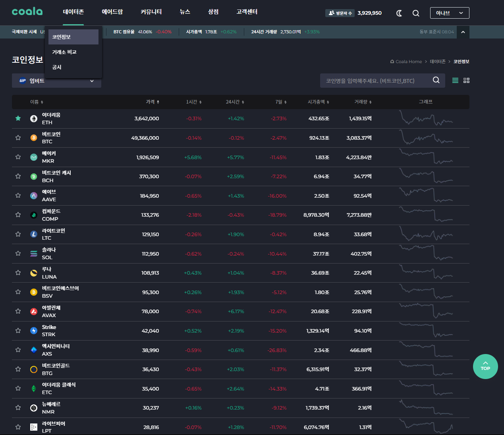Image resolution: width=504 pixels, height=435 pixels.
Task: Open the Coala logo home page
Action: pyautogui.click(x=27, y=12)
